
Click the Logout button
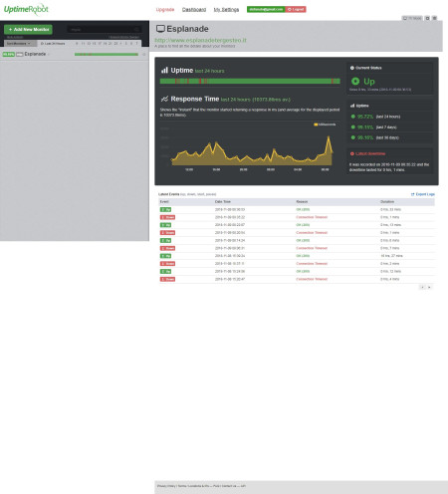pyautogui.click(x=296, y=9)
